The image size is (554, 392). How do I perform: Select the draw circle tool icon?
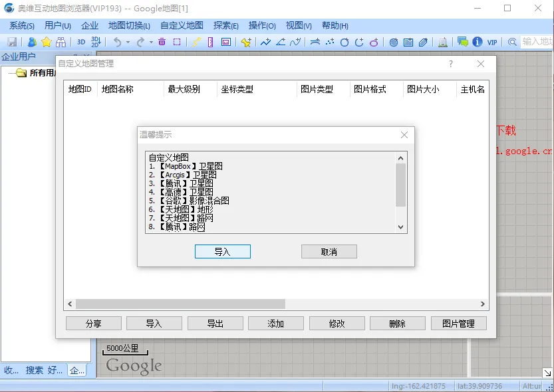click(344, 42)
